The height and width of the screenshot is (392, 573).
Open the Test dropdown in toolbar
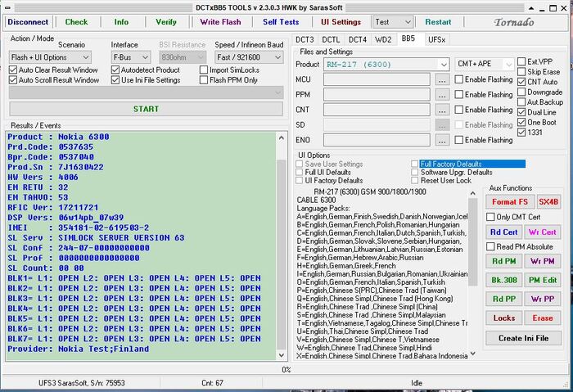392,22
